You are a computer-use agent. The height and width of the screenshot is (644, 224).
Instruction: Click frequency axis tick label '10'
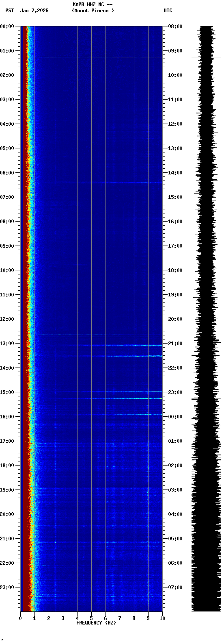click(162, 618)
